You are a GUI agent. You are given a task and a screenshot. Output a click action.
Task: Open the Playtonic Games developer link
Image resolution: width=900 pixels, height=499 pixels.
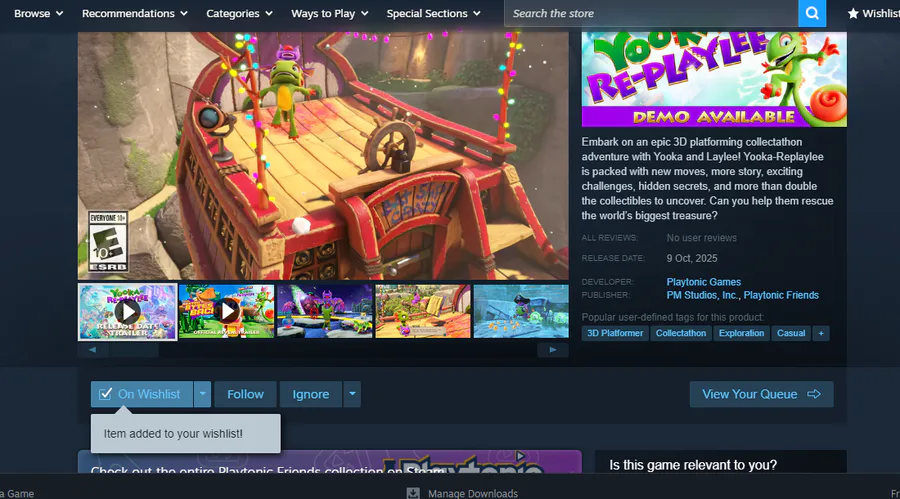click(x=703, y=282)
